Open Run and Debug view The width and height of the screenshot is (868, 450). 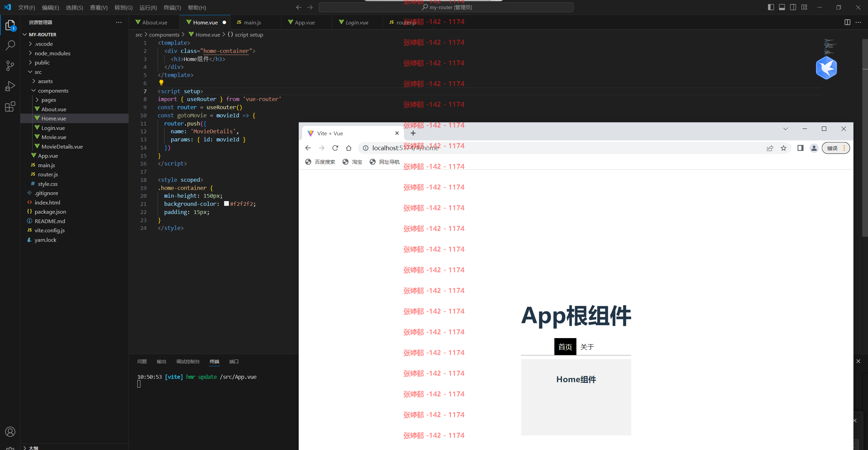(x=10, y=86)
